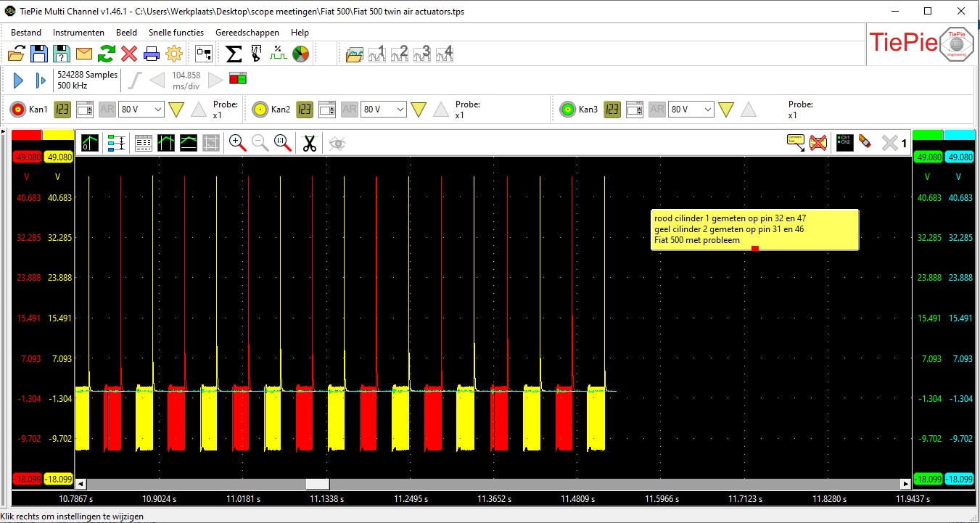Open the Snelle functies menu
980x523 pixels.
click(176, 33)
